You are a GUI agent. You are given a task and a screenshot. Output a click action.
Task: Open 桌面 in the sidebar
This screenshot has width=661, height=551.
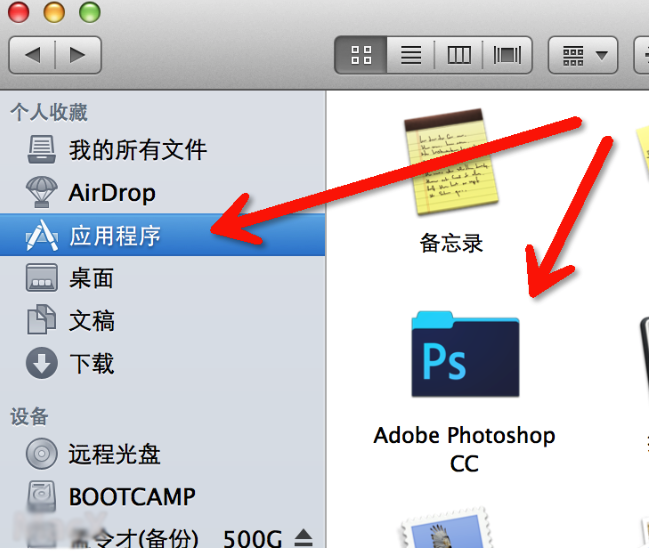[x=162, y=278]
